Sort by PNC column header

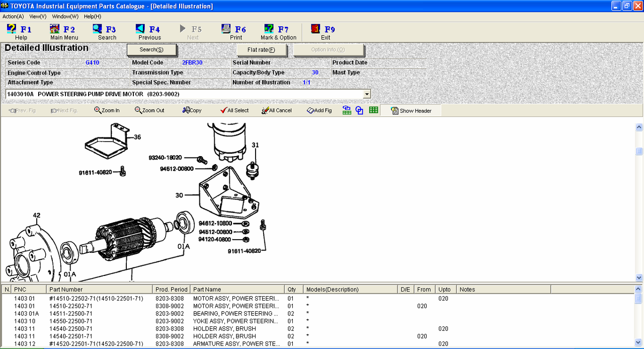click(x=29, y=290)
